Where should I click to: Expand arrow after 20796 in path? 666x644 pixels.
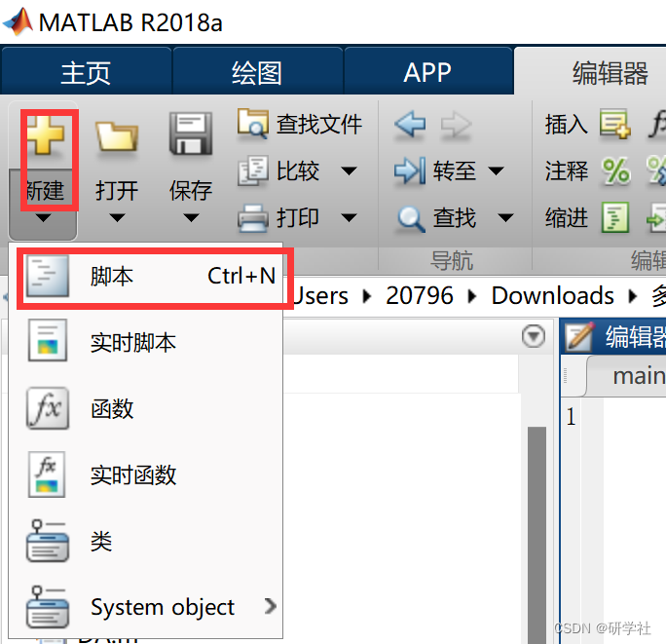472,296
